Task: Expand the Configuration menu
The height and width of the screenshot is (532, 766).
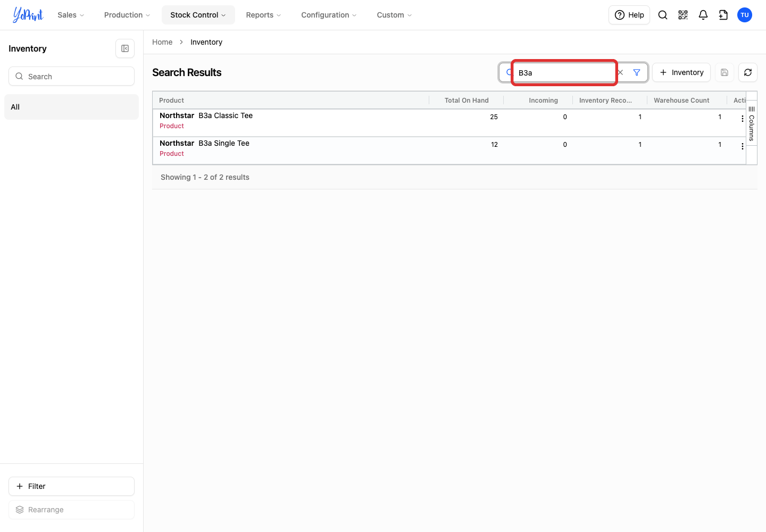Action: [329, 15]
